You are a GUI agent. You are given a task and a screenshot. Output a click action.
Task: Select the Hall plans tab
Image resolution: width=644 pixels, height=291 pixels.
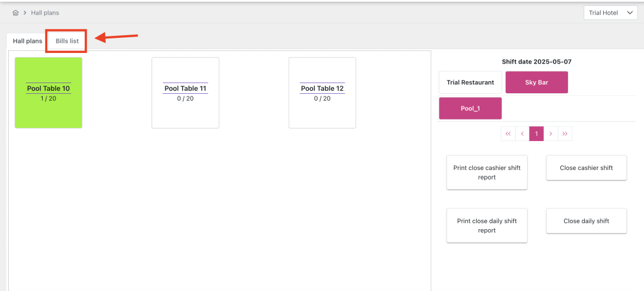click(28, 41)
